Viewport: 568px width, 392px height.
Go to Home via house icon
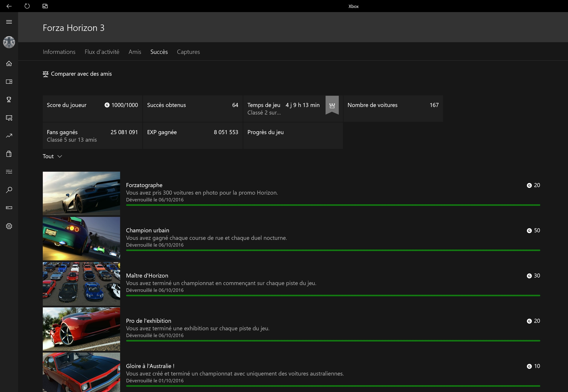point(9,64)
